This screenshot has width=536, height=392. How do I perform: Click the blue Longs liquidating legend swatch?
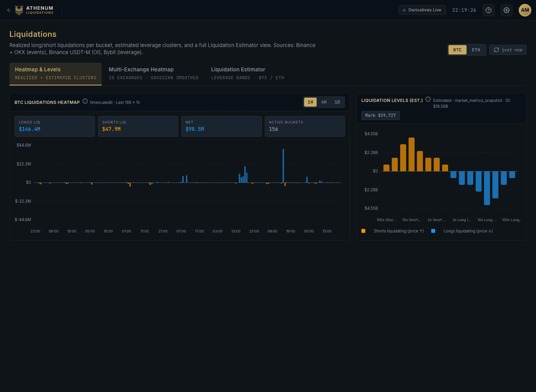tap(433, 231)
